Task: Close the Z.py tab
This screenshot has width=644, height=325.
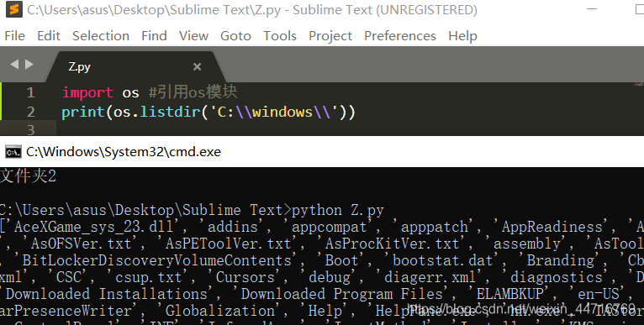Action: tap(197, 66)
